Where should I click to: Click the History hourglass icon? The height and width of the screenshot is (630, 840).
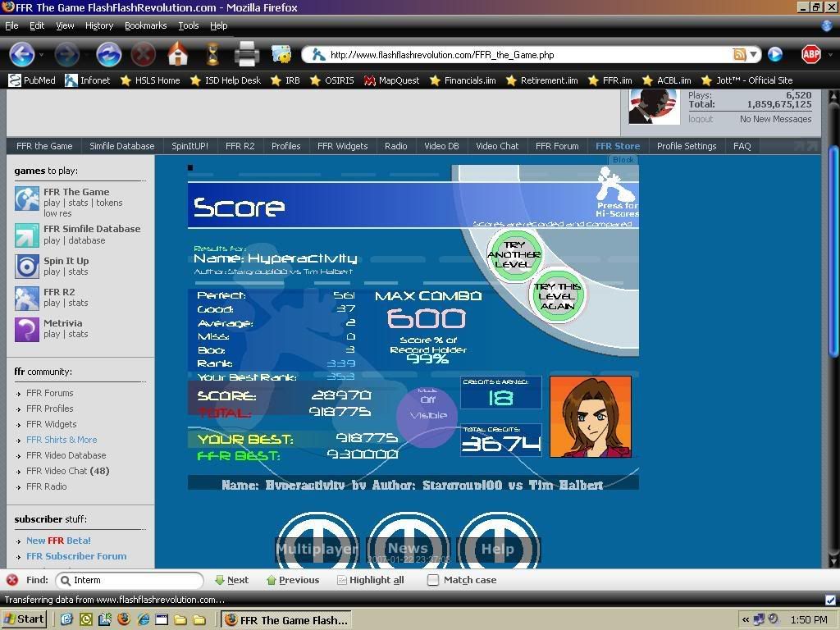coord(212,55)
